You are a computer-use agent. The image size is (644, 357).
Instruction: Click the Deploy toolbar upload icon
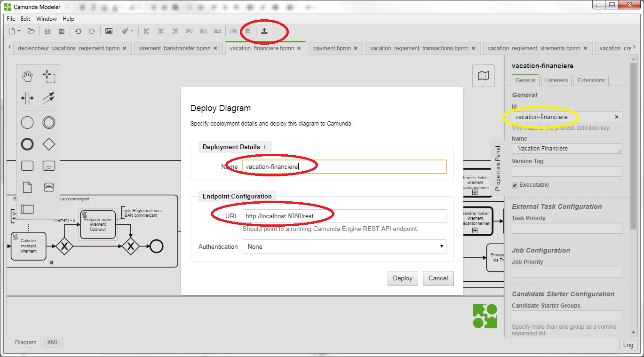tap(264, 31)
